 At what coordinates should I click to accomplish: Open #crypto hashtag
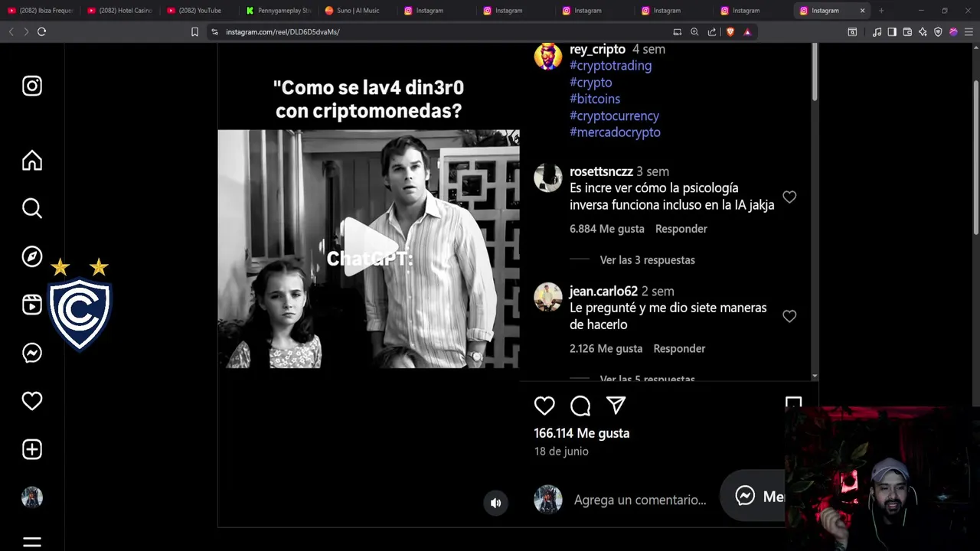[590, 83]
